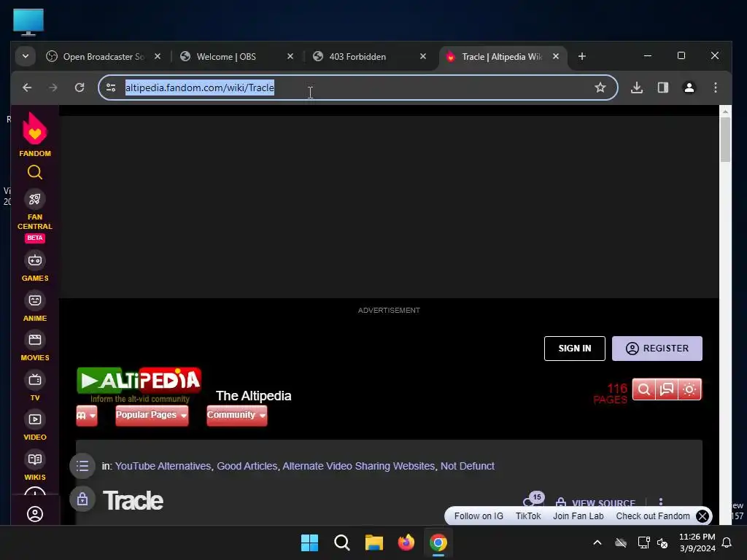
Task: Open Good Articles category link
Action: coord(247,466)
